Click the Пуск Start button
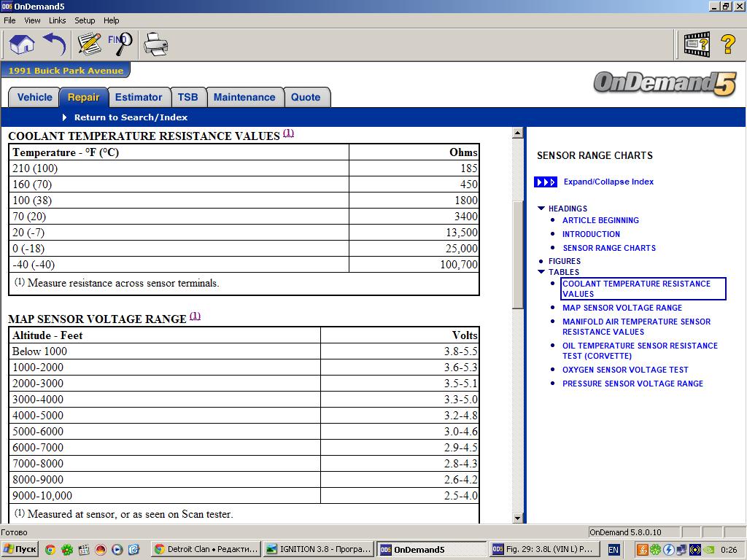The height and width of the screenshot is (560, 747). tap(19, 550)
